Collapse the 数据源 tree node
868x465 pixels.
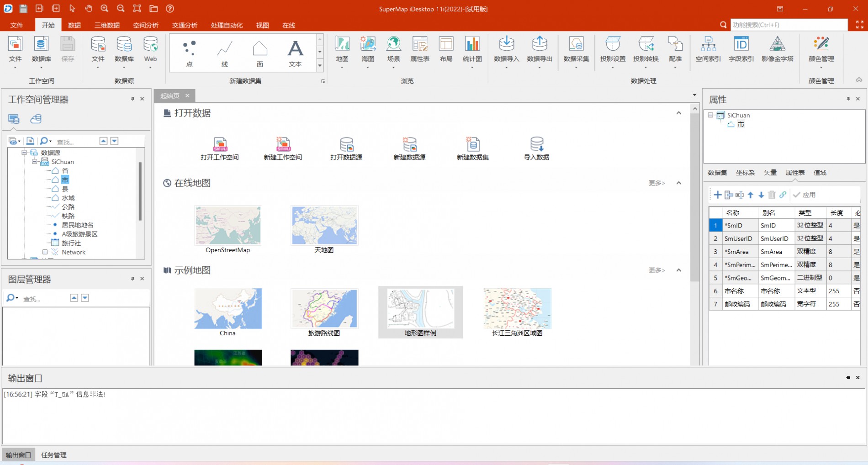click(x=24, y=153)
